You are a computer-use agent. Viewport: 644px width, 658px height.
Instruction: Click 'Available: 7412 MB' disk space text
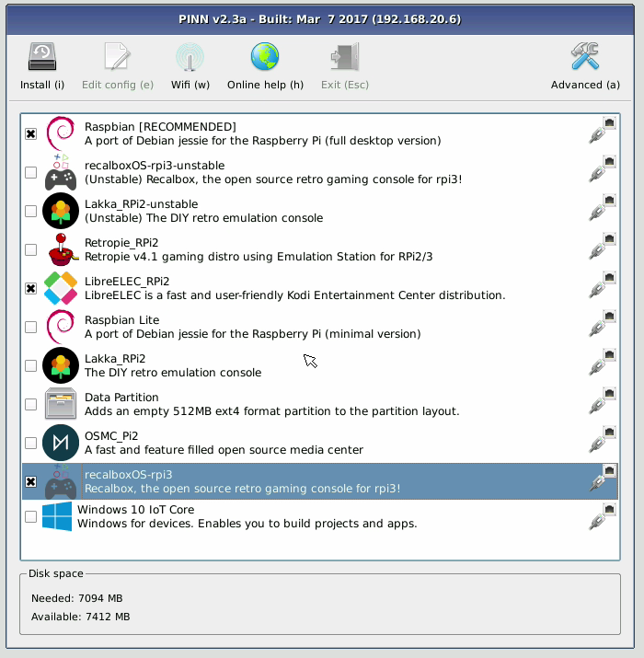click(x=81, y=617)
